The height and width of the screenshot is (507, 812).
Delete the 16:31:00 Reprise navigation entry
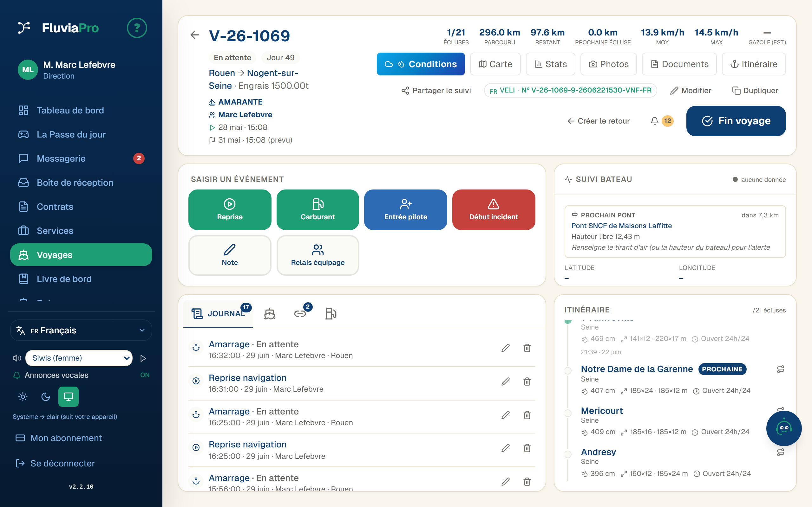527,382
